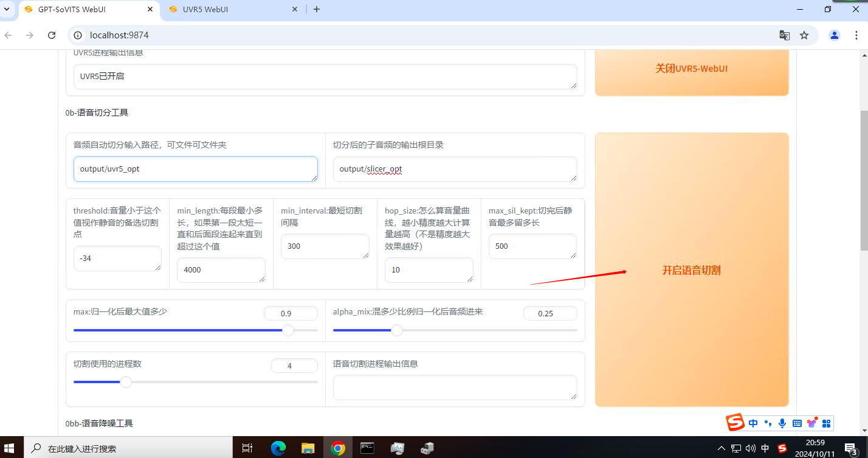Screen dimensions: 868x458
Task: Click the max normalization slider handle
Action: pos(288,330)
